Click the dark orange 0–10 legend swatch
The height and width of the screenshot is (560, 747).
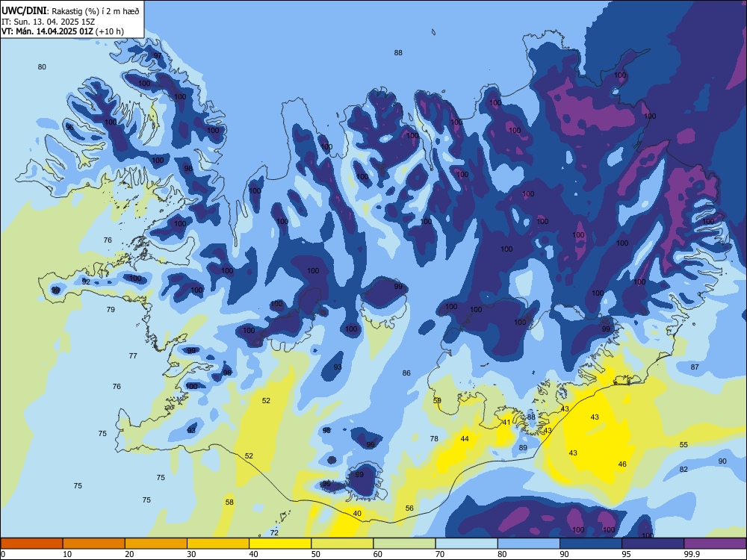point(31,544)
